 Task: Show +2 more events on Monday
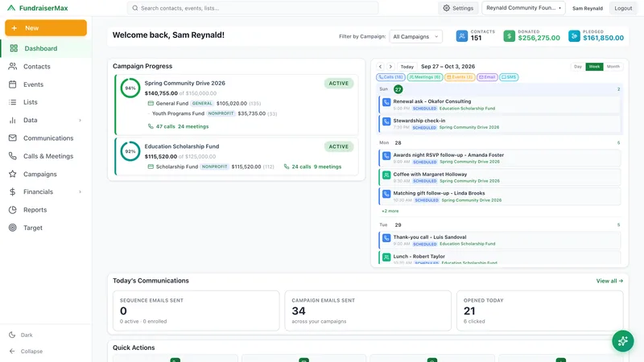[390, 211]
